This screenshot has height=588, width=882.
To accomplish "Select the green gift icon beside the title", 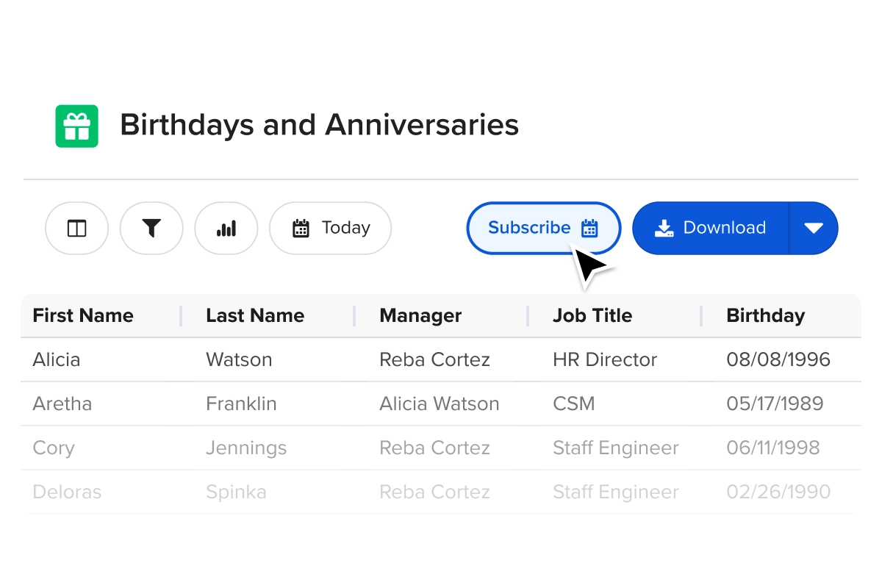I will [x=76, y=125].
